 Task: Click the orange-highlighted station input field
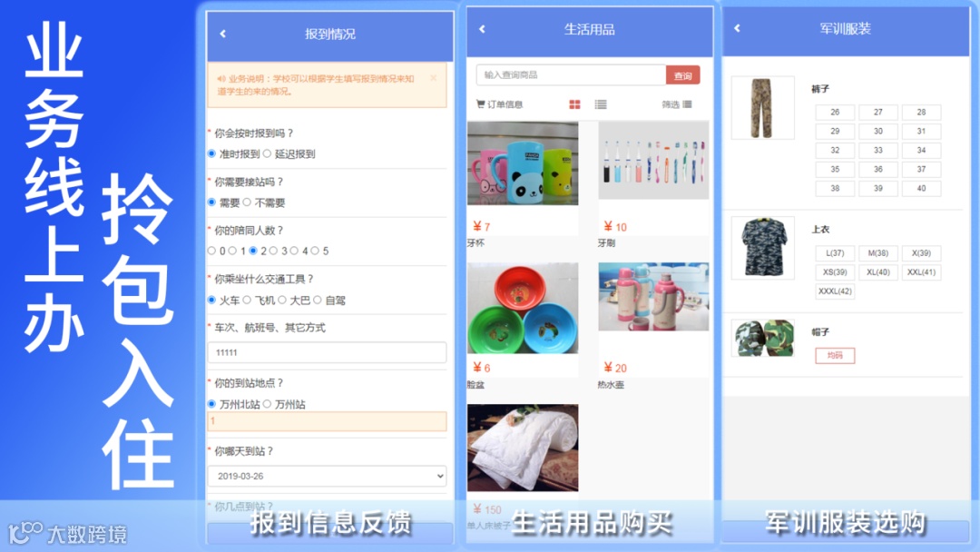pos(327,421)
